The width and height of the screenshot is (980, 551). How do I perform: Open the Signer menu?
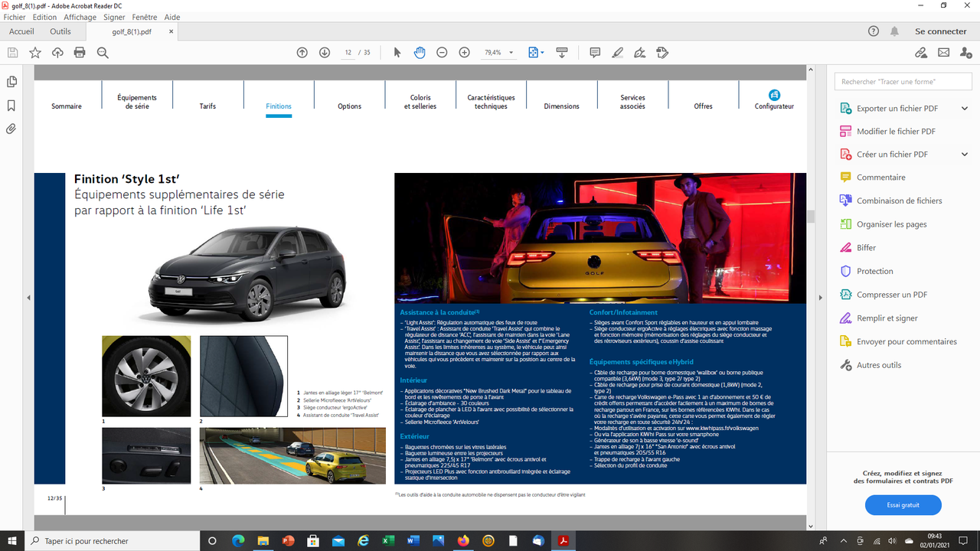click(114, 17)
